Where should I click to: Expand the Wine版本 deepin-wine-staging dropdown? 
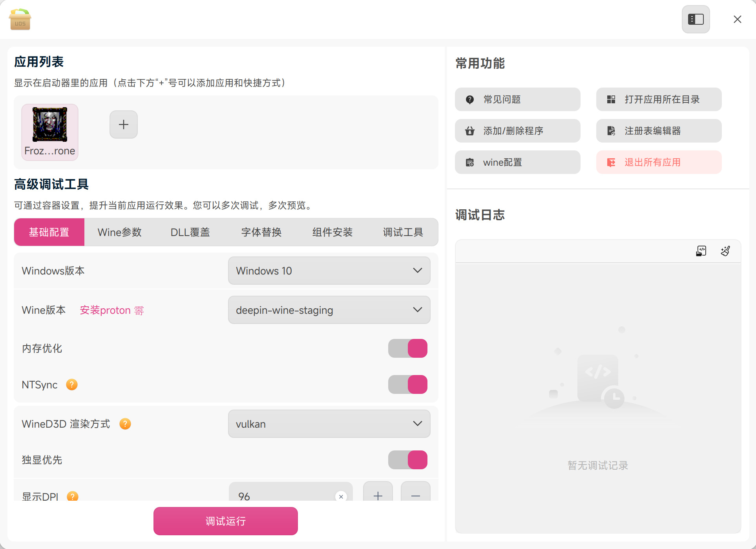(329, 310)
